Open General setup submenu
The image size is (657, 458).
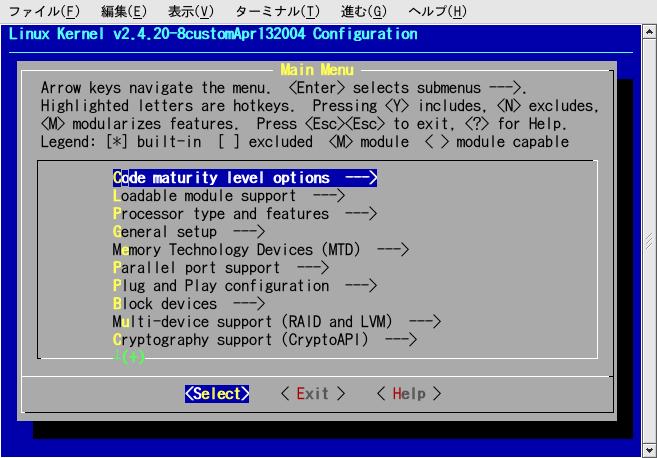189,232
